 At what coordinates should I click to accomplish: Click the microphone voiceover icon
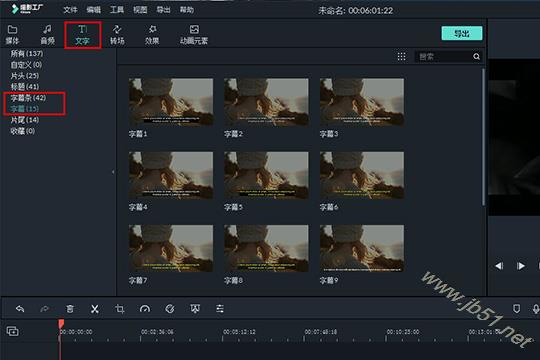click(536, 309)
